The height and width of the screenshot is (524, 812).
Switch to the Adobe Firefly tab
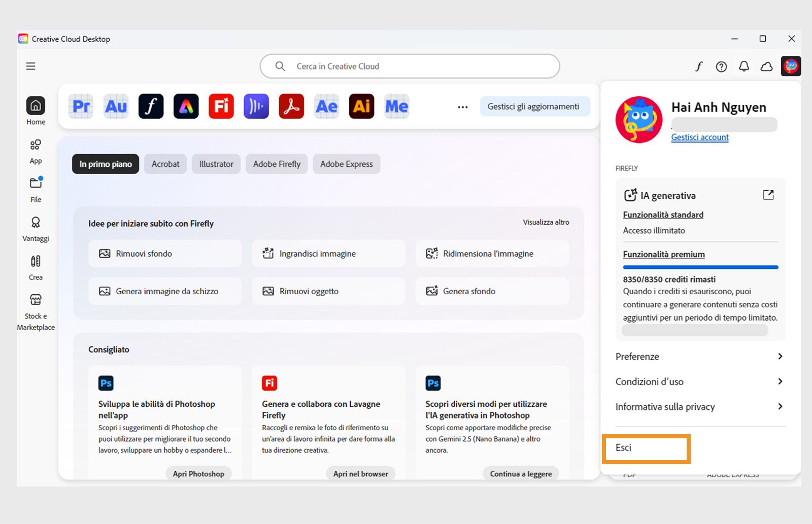[x=277, y=164]
